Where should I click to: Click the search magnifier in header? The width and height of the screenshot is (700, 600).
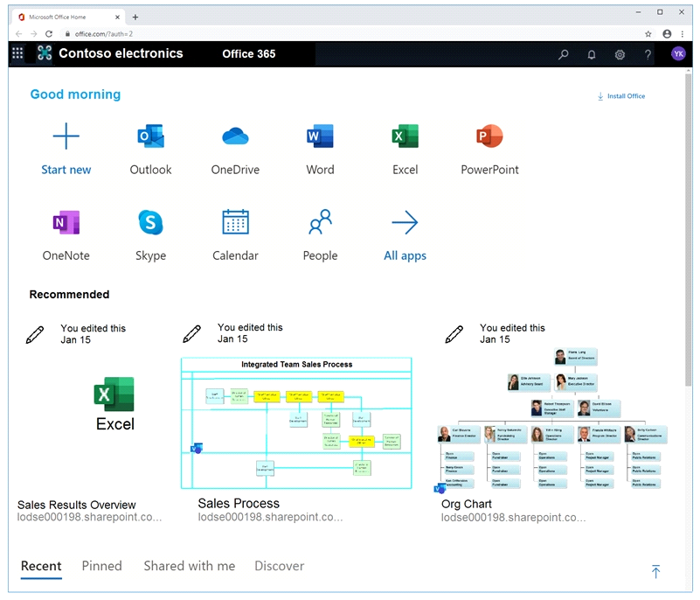[x=564, y=54]
